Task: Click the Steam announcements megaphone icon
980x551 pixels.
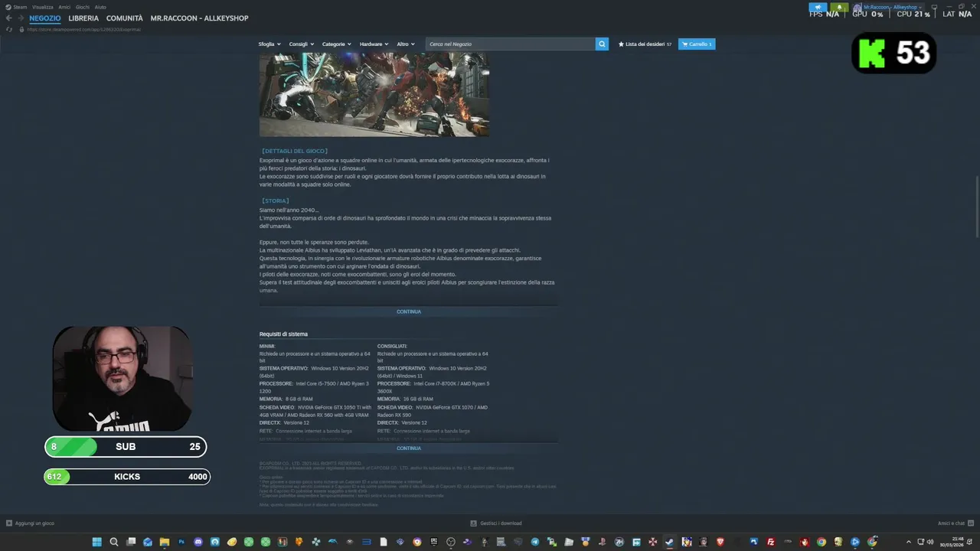Action: click(x=818, y=7)
